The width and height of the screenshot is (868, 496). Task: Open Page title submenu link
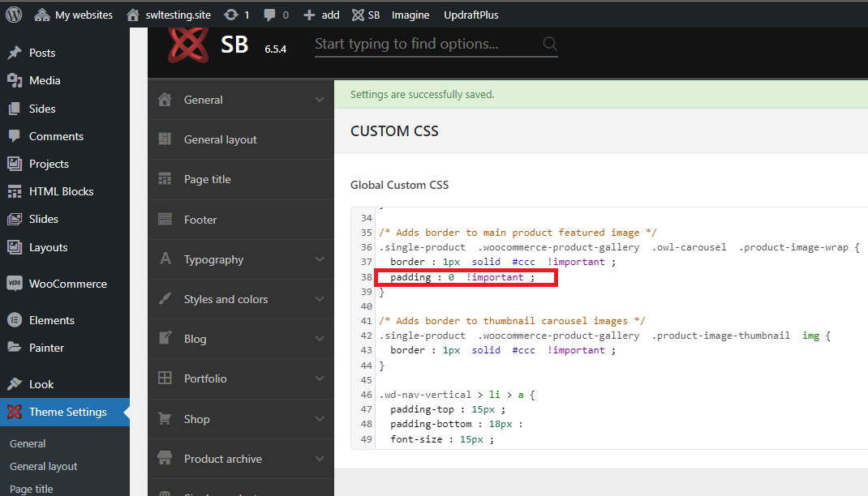pyautogui.click(x=31, y=489)
